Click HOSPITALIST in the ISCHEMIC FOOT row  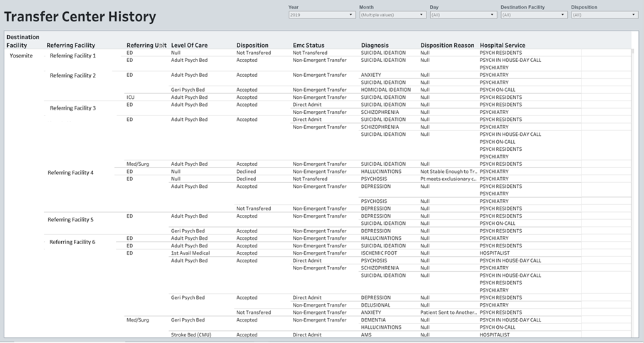pyautogui.click(x=495, y=253)
